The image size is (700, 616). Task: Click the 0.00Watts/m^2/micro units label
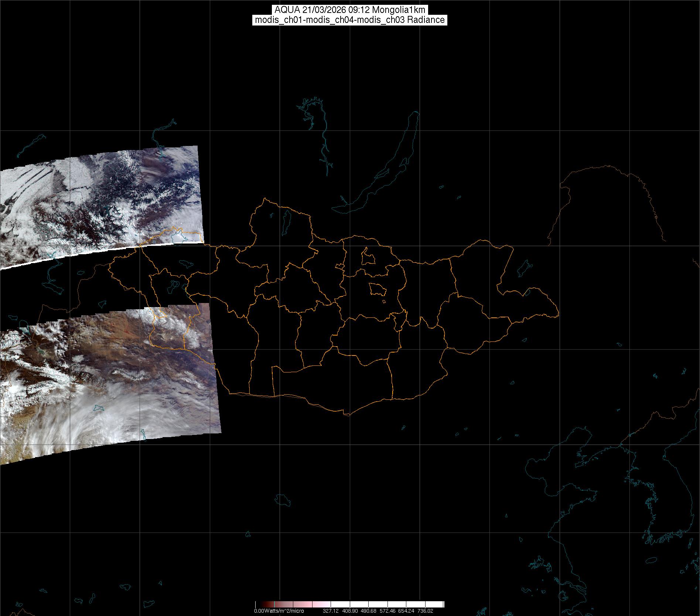[279, 611]
